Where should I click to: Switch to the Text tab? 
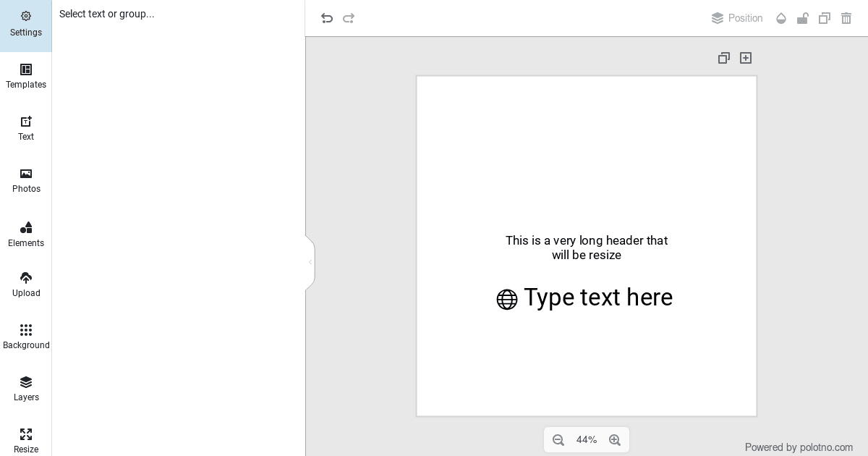click(x=26, y=128)
